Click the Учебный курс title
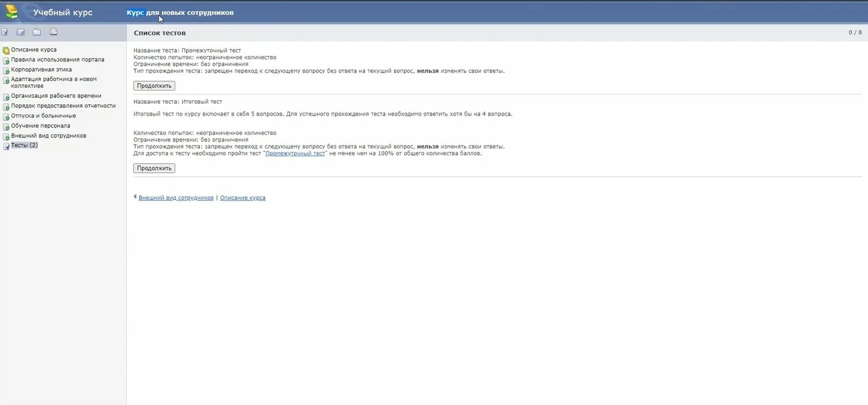Image resolution: width=868 pixels, height=405 pixels. [63, 12]
